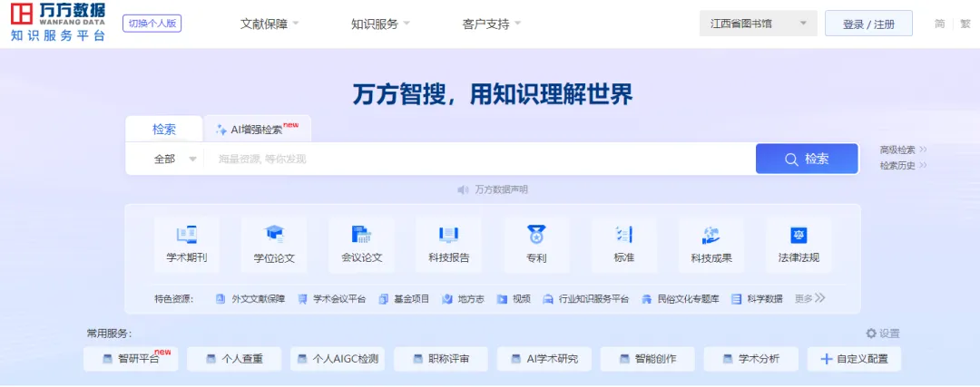980x387 pixels.
Task: Click the 设置 gear icon
Action: tap(871, 334)
